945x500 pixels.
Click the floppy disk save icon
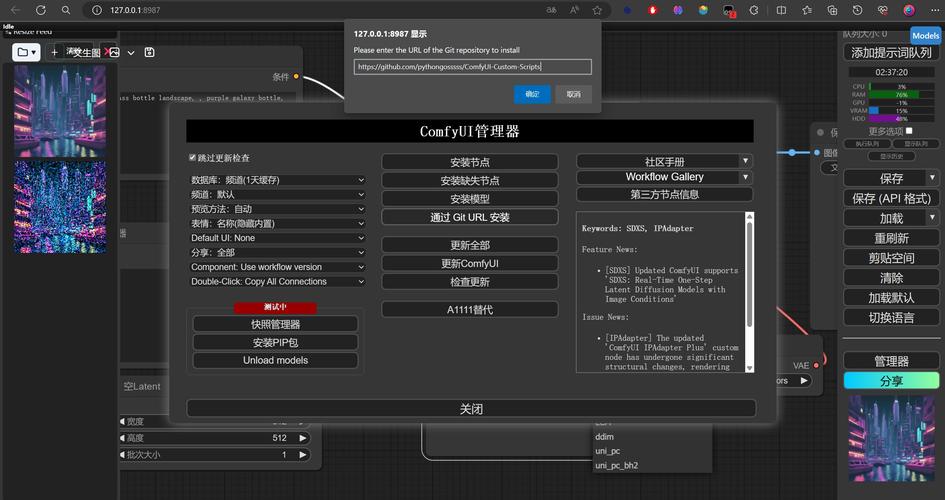(x=149, y=52)
